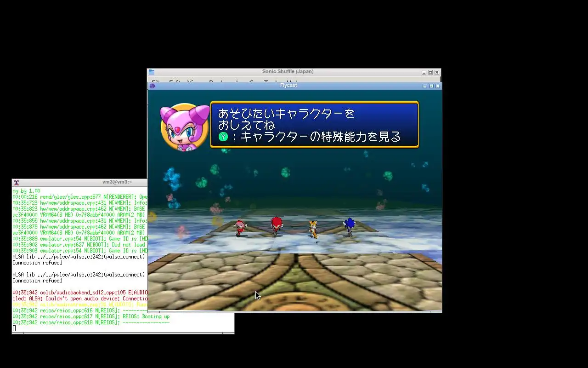The image size is (588, 368).
Task: Open Edit menu in Sonic Shuffle window
Action: [174, 81]
